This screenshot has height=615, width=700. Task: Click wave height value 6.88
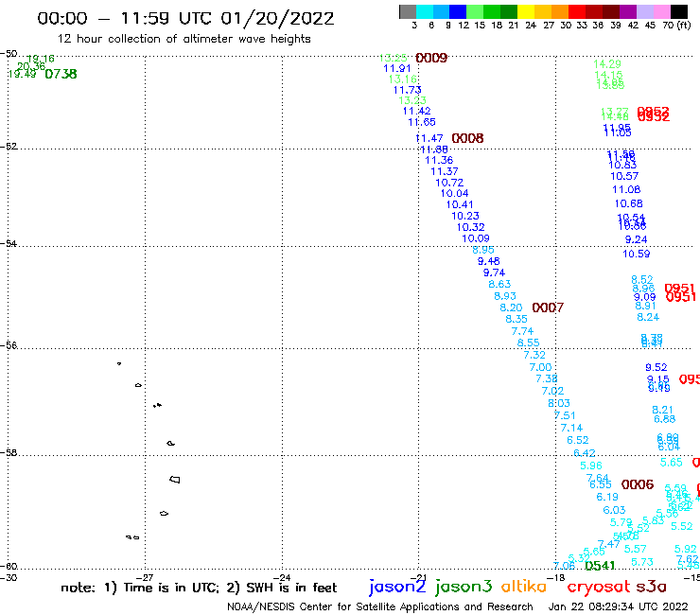pyautogui.click(x=664, y=419)
